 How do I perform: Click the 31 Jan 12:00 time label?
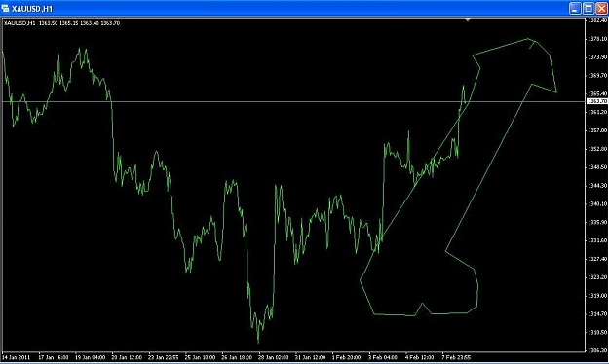click(x=310, y=357)
